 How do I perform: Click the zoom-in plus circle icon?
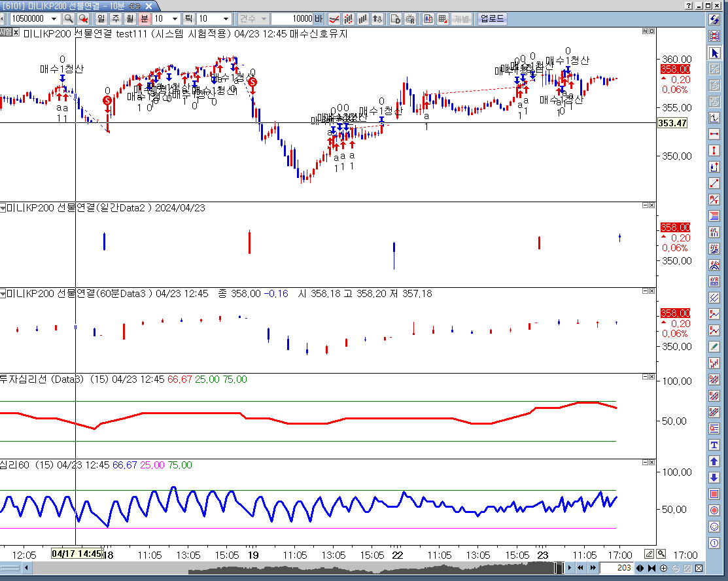664,568
